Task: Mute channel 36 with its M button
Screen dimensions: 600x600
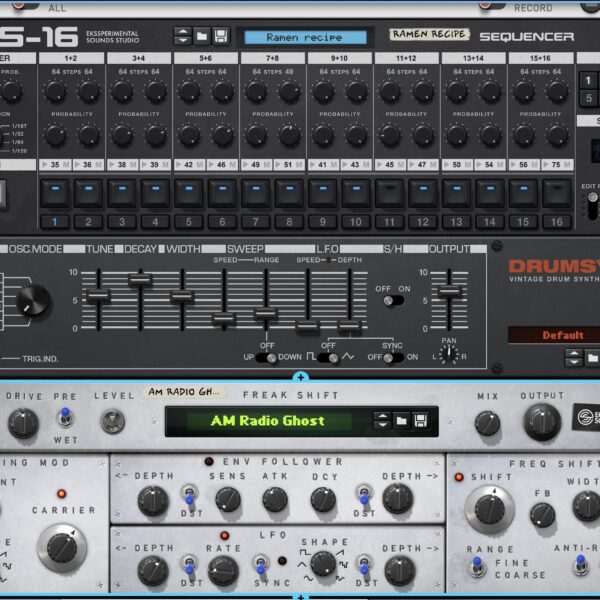Action: 99,165
